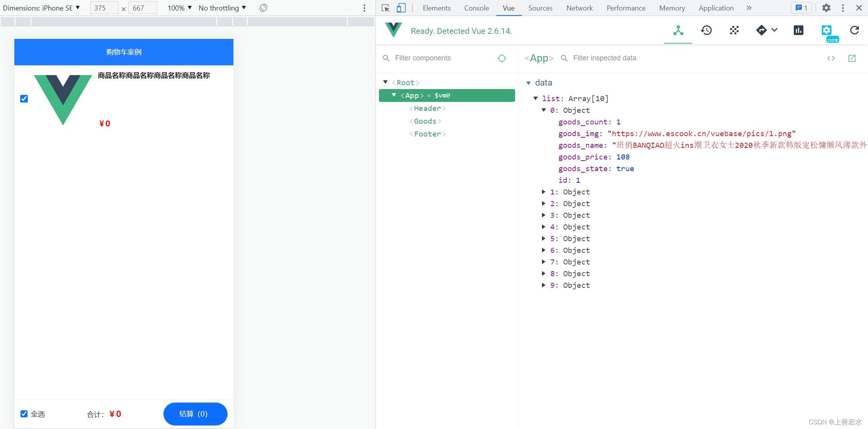Screen dimensions: 868x429
Task: Expand the 9: Object entry
Action: [x=544, y=285]
